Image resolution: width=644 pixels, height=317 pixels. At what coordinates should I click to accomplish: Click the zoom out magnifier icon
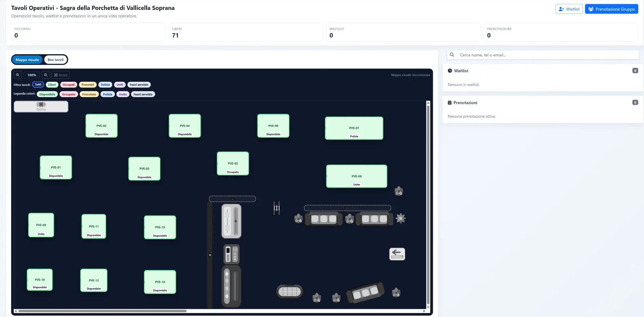(x=18, y=75)
